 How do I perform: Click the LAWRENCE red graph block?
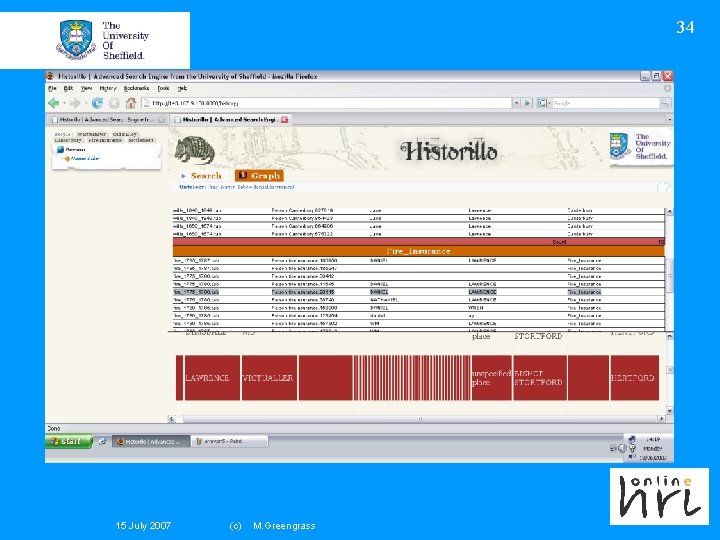(212, 377)
